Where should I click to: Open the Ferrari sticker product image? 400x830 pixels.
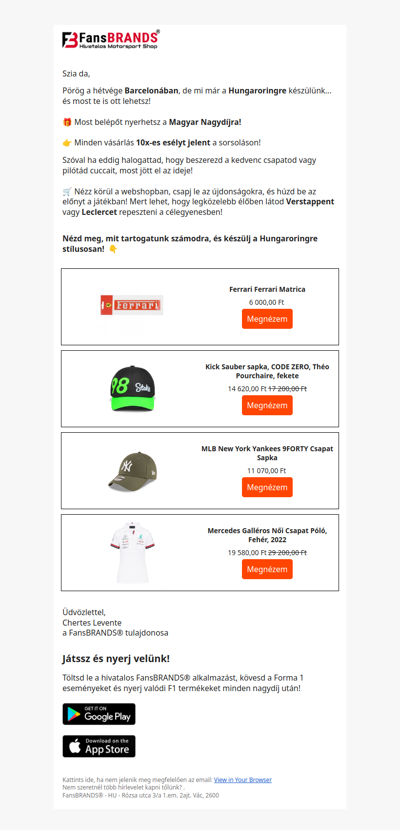132,305
